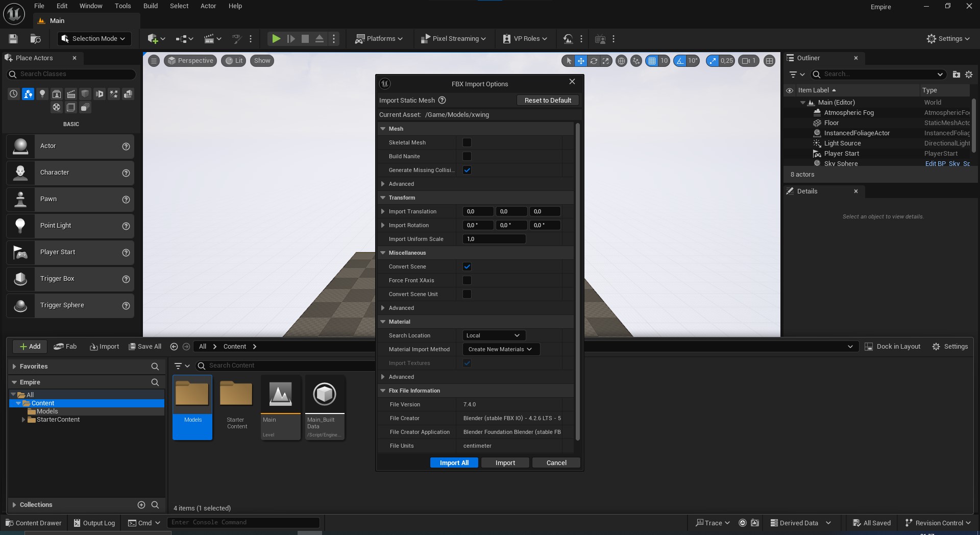Click the Stop simulation button
980x535 pixels.
point(305,39)
